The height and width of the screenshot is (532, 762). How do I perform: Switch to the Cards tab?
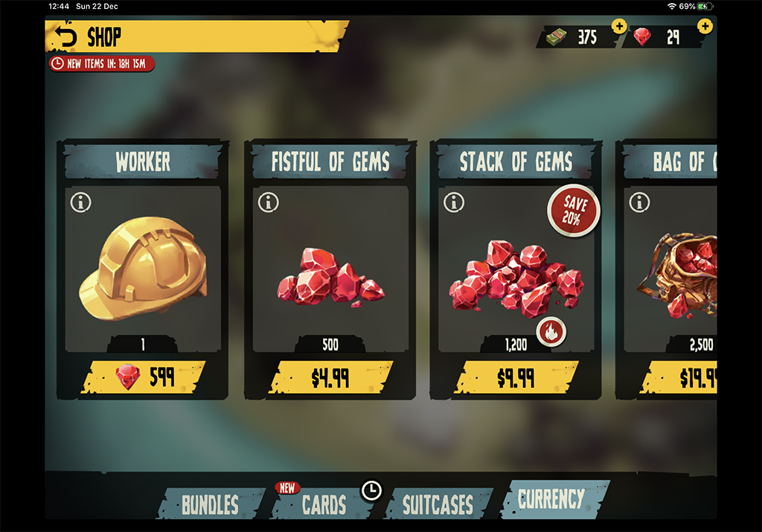[x=324, y=504]
